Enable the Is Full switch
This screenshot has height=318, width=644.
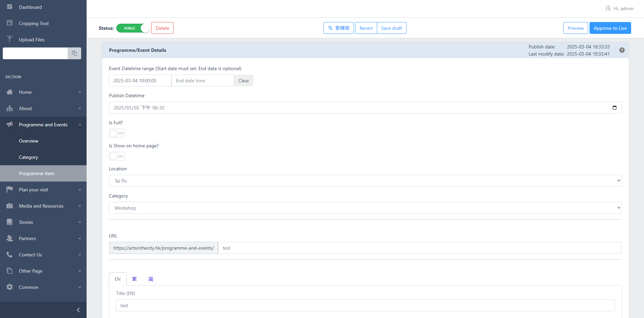click(x=117, y=133)
